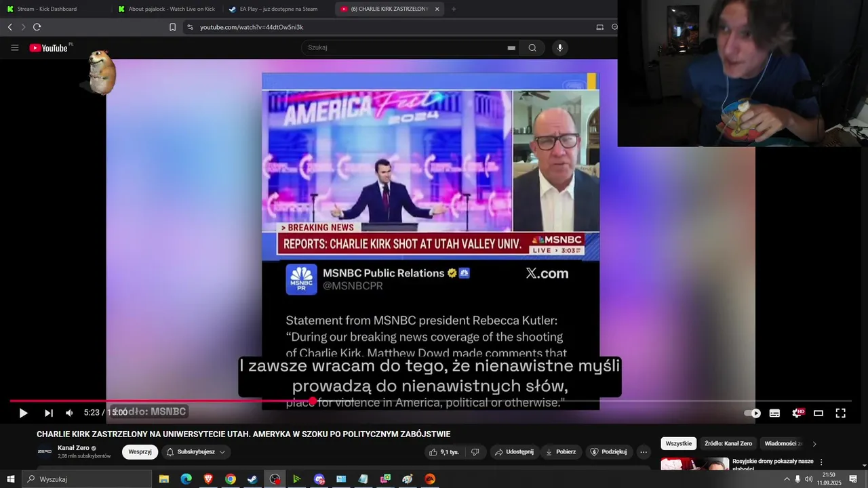Select Źródło: Kanał Zero filter chip
Viewport: 868px width, 488px height.
tap(728, 443)
